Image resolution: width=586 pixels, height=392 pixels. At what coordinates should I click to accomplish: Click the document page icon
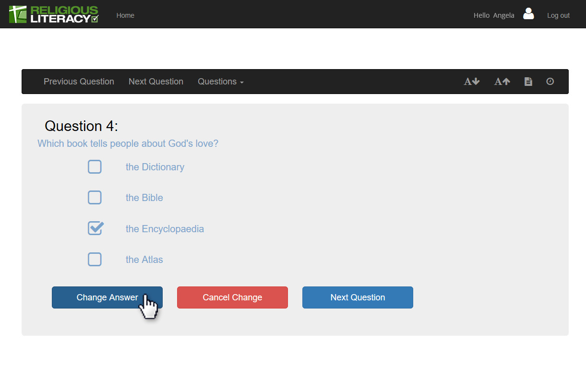(x=528, y=82)
